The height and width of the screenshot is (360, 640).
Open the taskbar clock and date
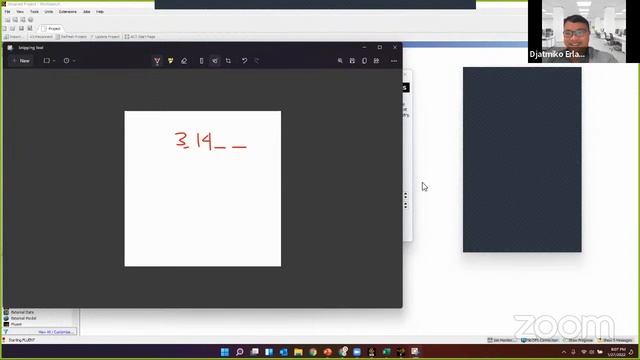click(616, 352)
